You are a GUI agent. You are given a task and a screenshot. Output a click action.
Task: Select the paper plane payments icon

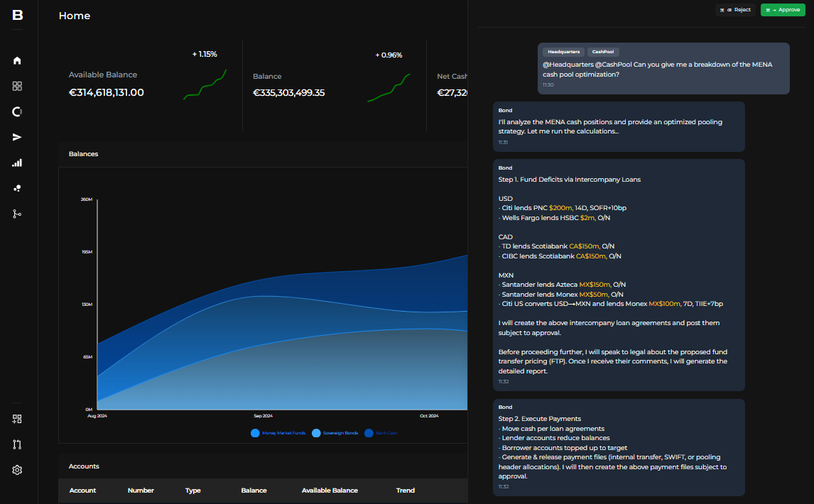coord(17,137)
